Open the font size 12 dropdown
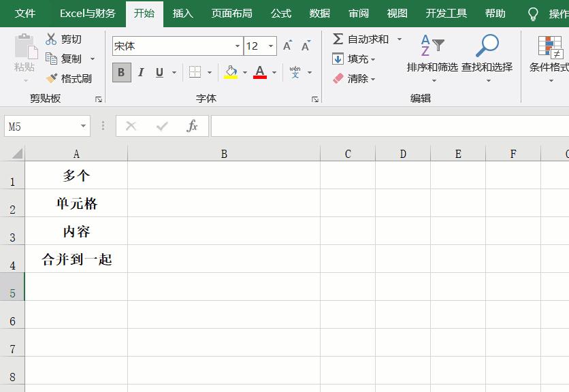 (x=270, y=46)
